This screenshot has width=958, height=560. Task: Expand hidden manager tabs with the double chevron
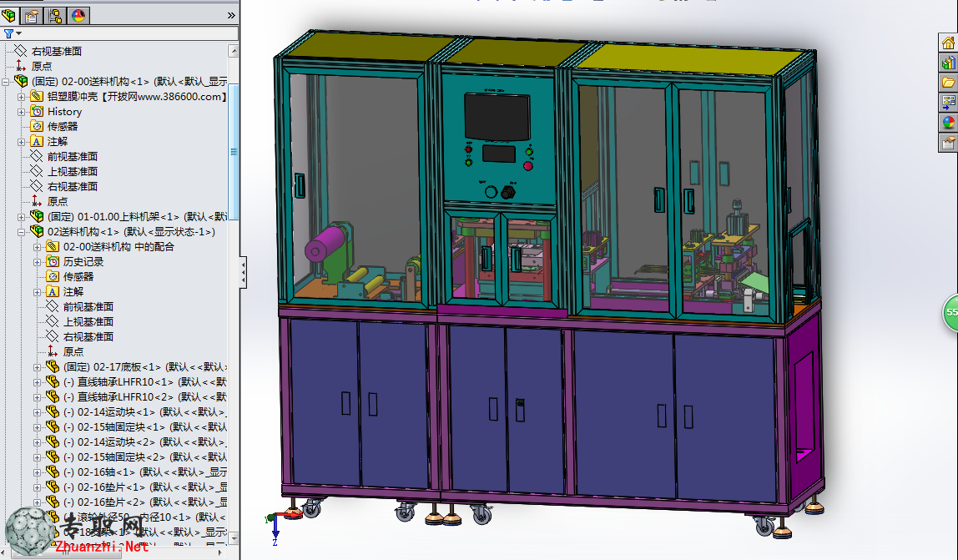(x=231, y=15)
